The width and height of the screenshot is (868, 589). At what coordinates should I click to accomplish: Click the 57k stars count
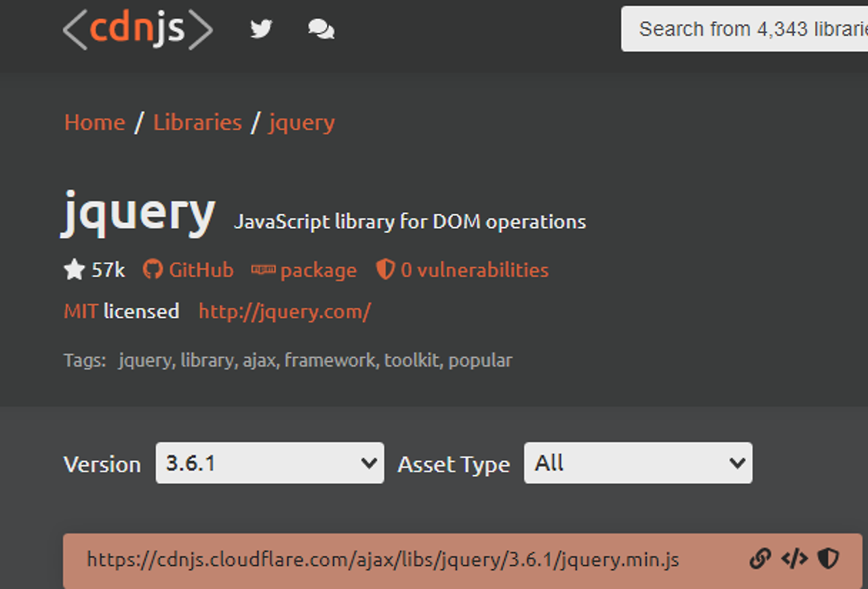(108, 270)
